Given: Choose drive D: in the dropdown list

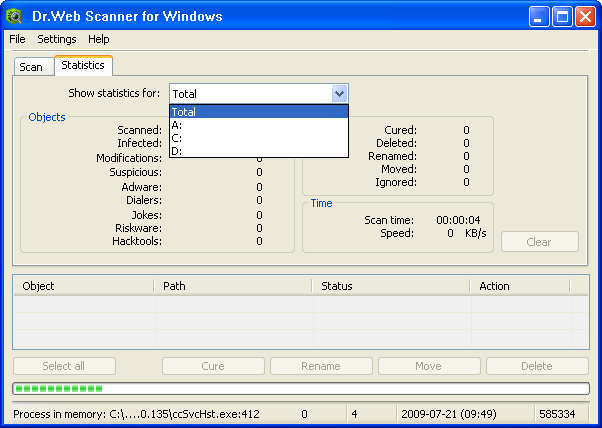Looking at the screenshot, I should (259, 151).
